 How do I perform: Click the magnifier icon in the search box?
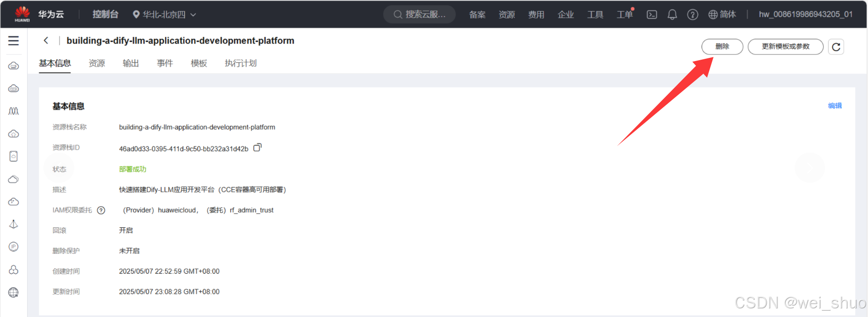(398, 14)
